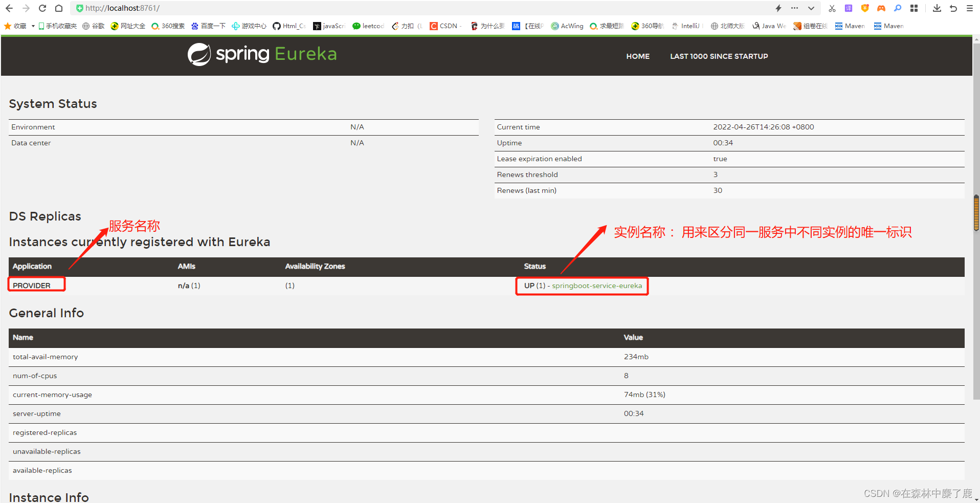Open the purple translate extension
The image size is (980, 503).
point(849,8)
